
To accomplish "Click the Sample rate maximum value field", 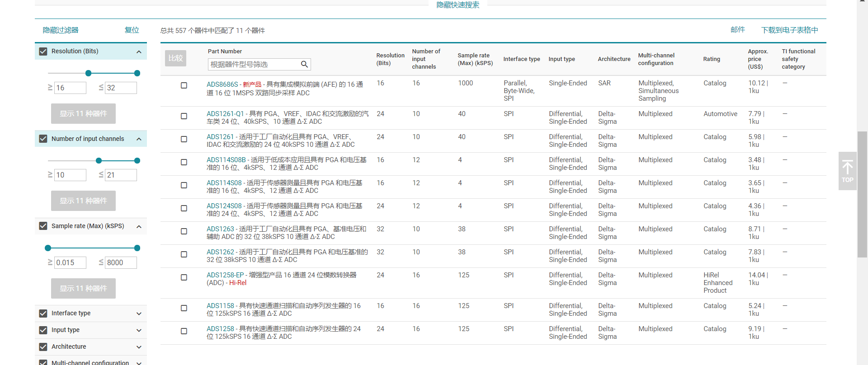I will click(121, 262).
